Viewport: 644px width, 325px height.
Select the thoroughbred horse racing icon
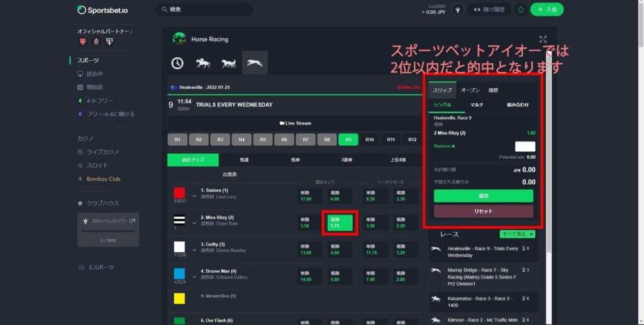point(203,63)
